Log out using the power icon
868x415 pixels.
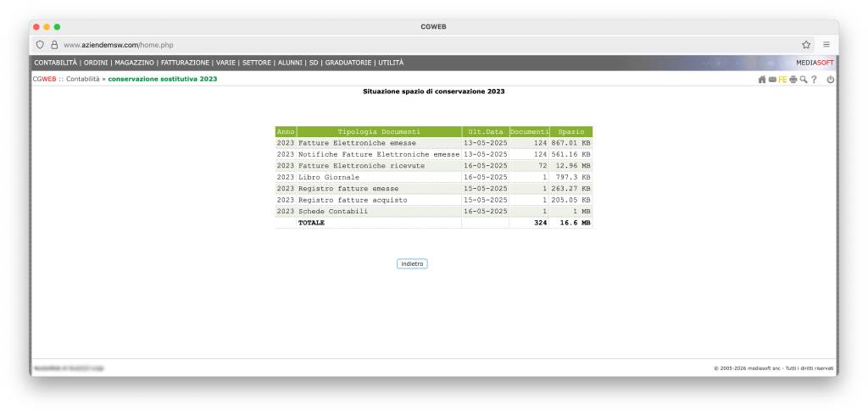point(831,80)
